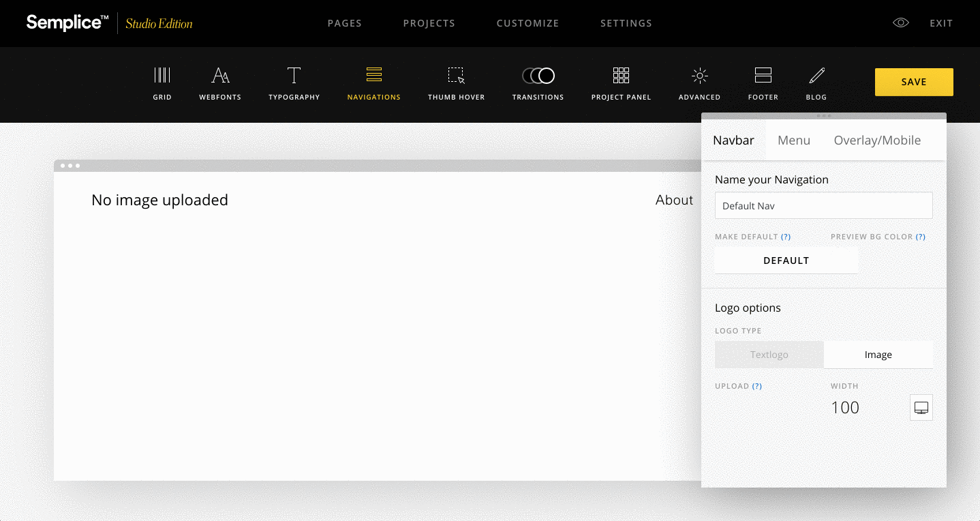
Task: Click the Navigations icon
Action: [x=373, y=76]
